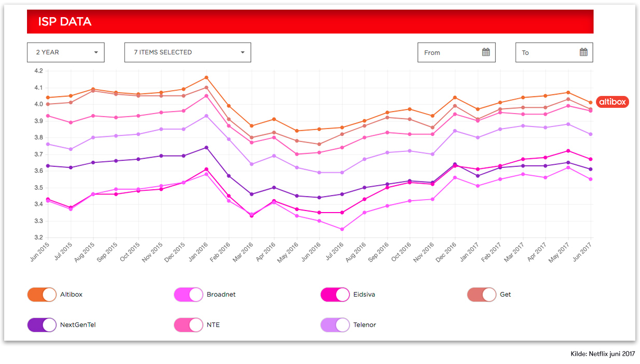
Task: Disable the Telenor series toggle
Action: coord(336,325)
